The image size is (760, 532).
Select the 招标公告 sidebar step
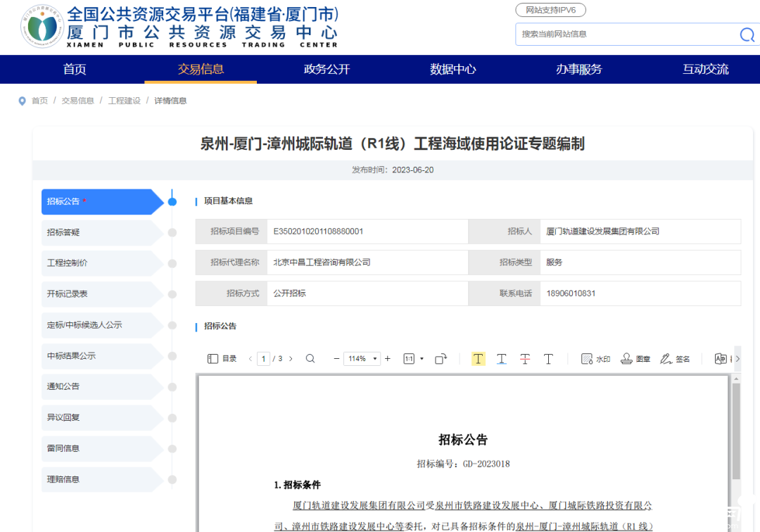click(x=102, y=201)
